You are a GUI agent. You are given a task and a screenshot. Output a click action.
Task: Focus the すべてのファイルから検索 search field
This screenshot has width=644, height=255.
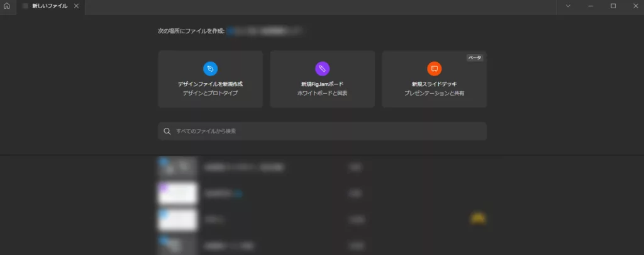pyautogui.click(x=323, y=131)
